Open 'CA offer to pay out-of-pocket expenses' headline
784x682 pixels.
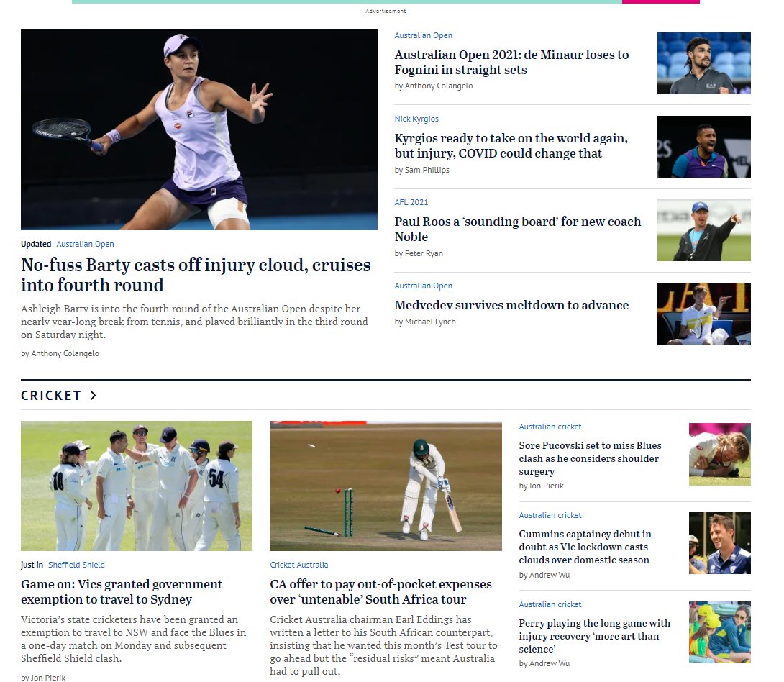click(381, 592)
